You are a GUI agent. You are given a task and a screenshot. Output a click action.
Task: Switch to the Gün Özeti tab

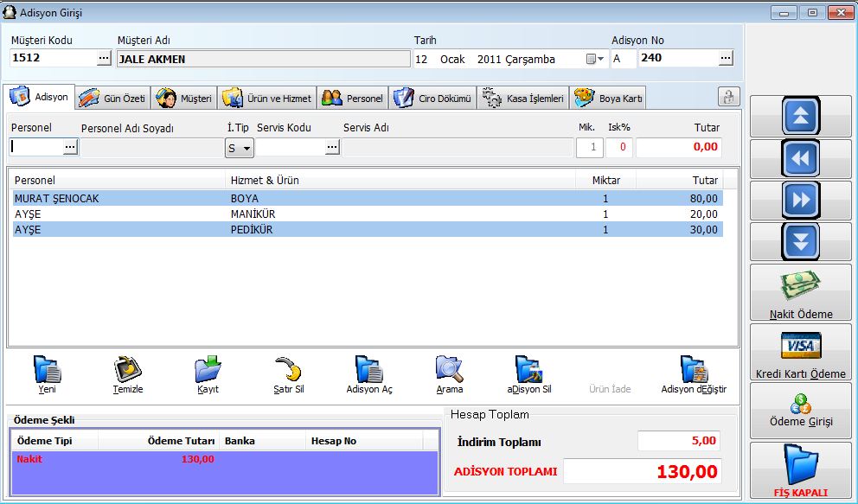point(112,99)
